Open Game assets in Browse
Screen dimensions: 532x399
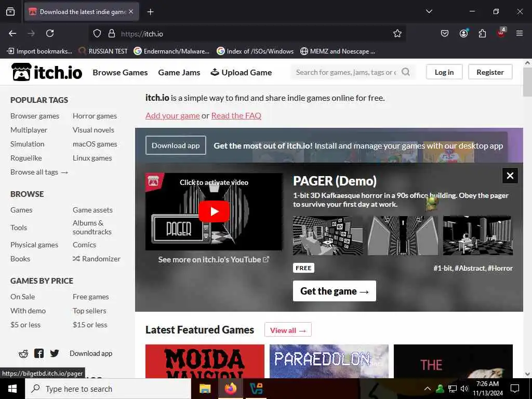click(x=92, y=210)
